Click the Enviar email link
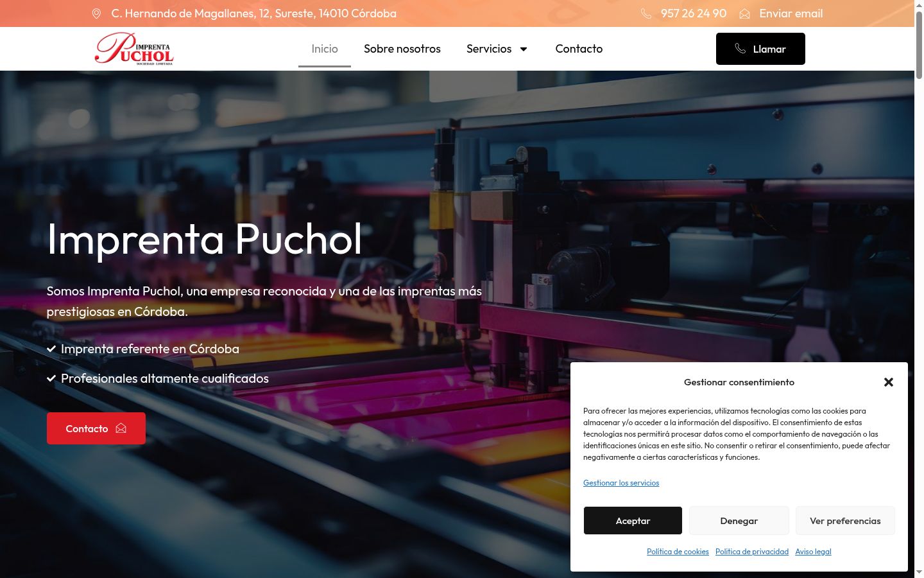The height and width of the screenshot is (578, 924). [791, 13]
